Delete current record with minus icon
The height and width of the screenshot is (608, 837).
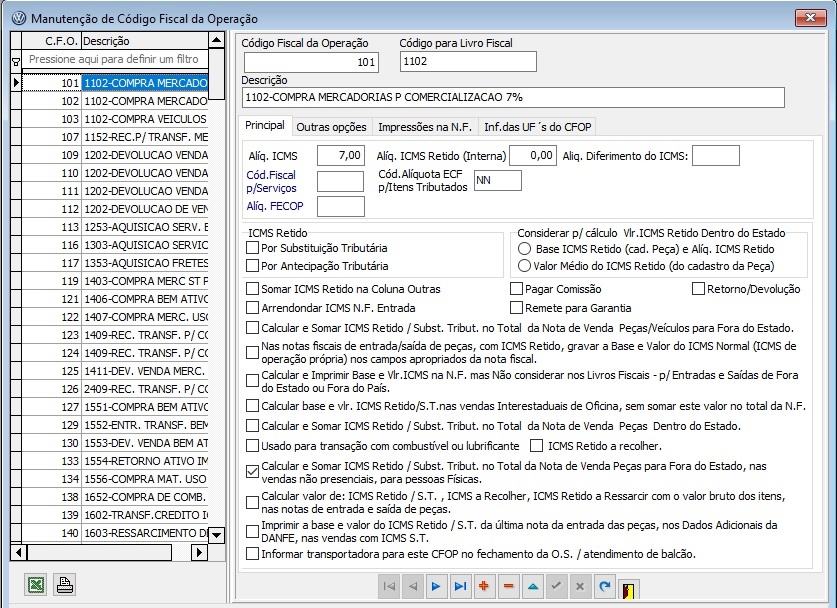point(508,586)
